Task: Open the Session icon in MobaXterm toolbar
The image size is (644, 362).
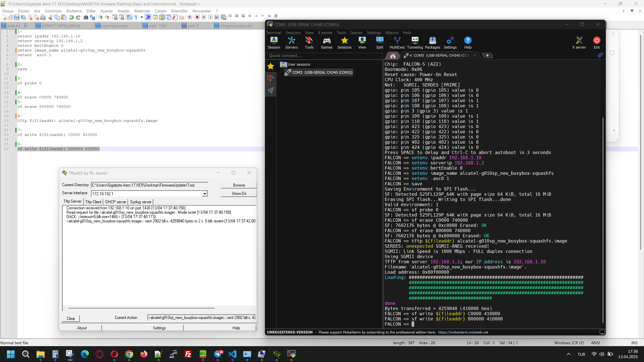Action: coord(274,43)
